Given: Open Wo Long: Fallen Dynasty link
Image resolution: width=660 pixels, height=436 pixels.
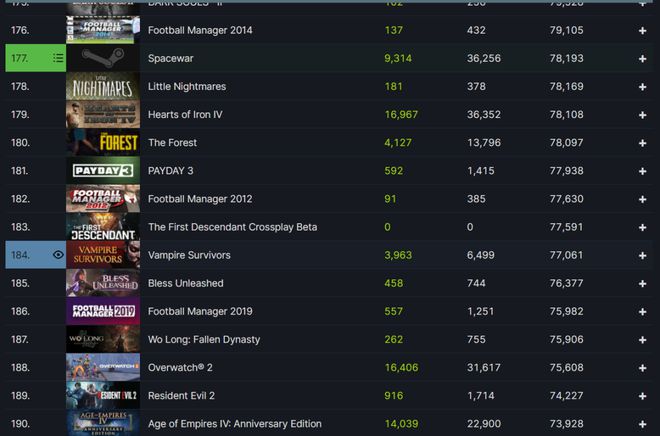Looking at the screenshot, I should pyautogui.click(x=204, y=340).
